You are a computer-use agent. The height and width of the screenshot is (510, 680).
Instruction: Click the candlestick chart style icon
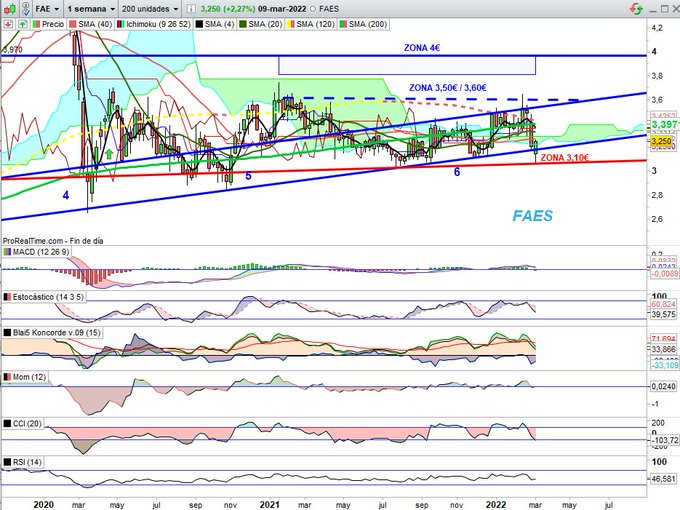tap(10, 8)
